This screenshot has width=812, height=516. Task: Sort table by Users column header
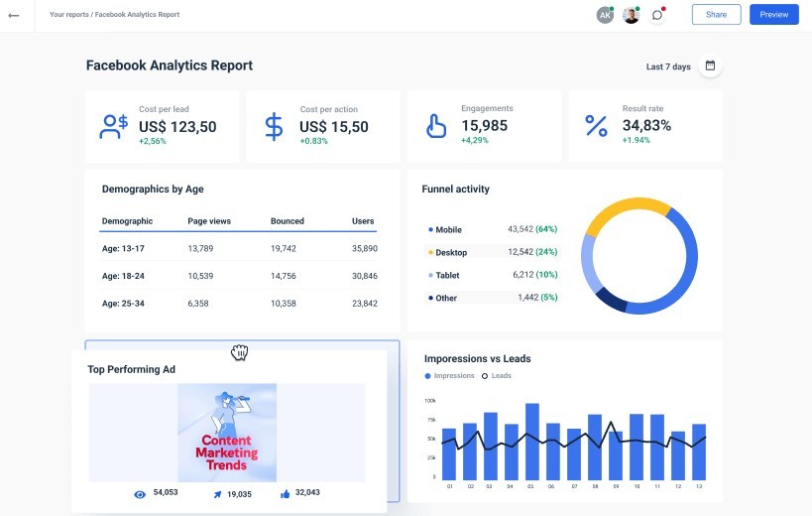(x=363, y=221)
